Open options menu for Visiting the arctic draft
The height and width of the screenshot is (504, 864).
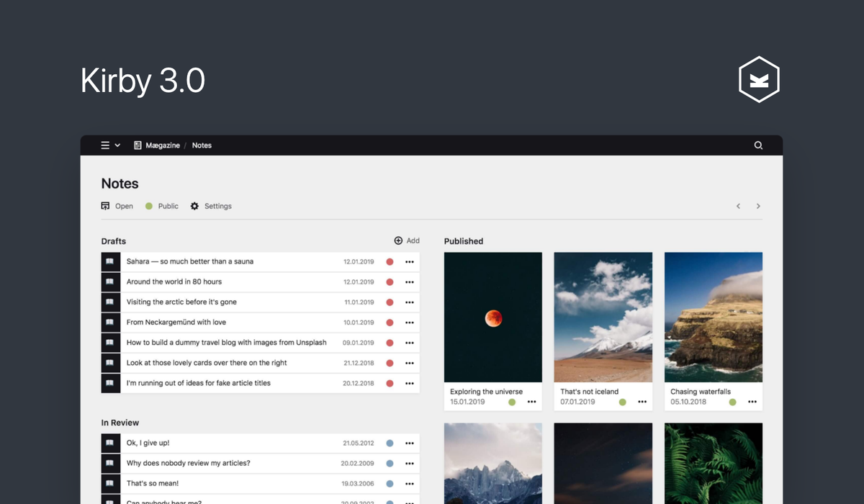[410, 302]
